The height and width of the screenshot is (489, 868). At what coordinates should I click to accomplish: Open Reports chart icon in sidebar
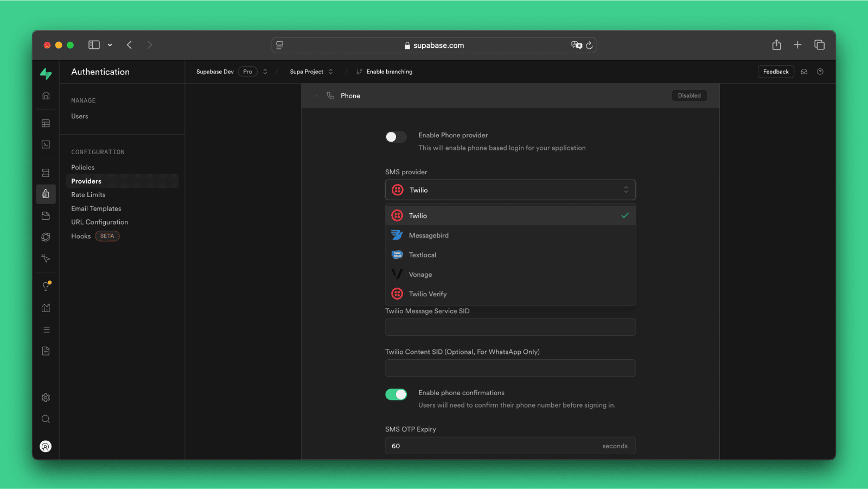(x=46, y=308)
